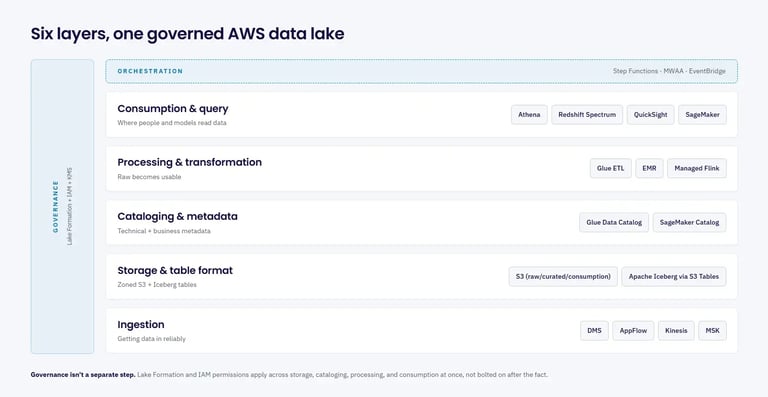
Task: Select the Redshift Spectrum chip
Action: 587,115
